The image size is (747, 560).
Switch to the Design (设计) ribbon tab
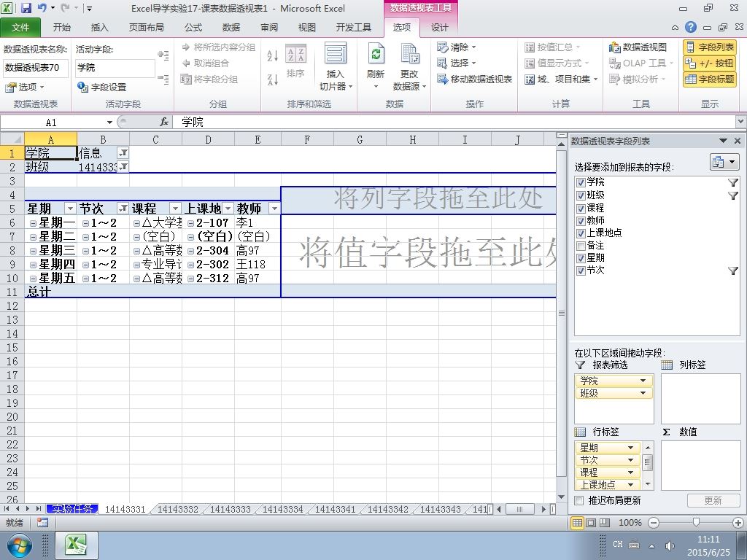click(x=439, y=28)
